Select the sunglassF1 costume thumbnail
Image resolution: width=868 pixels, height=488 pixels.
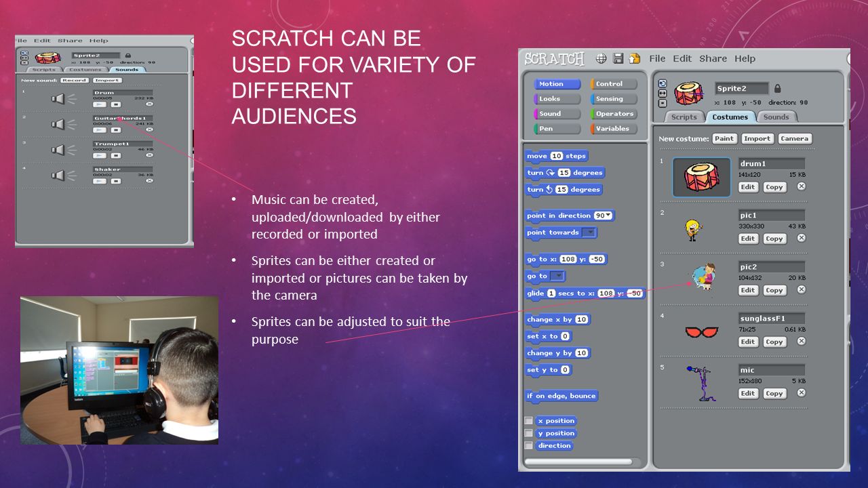[702, 332]
